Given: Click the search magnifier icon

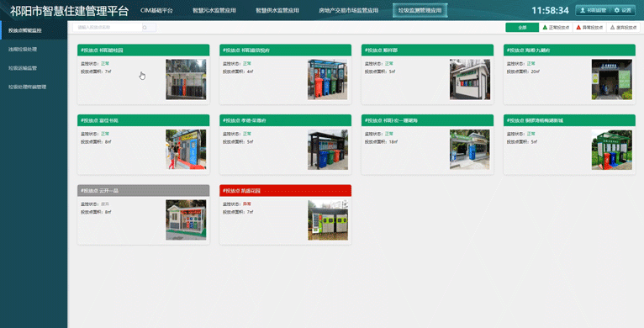Looking at the screenshot, I should pyautogui.click(x=145, y=28).
